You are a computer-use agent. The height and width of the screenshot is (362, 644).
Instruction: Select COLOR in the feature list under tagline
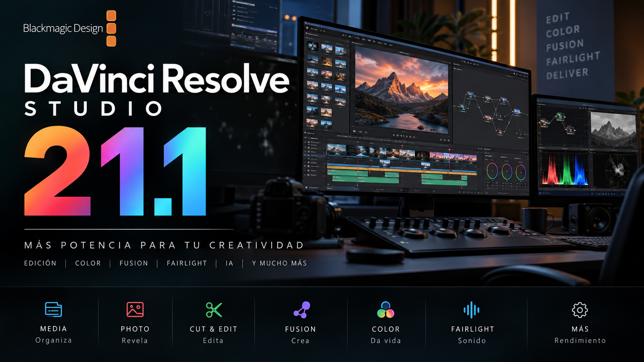[x=88, y=263]
